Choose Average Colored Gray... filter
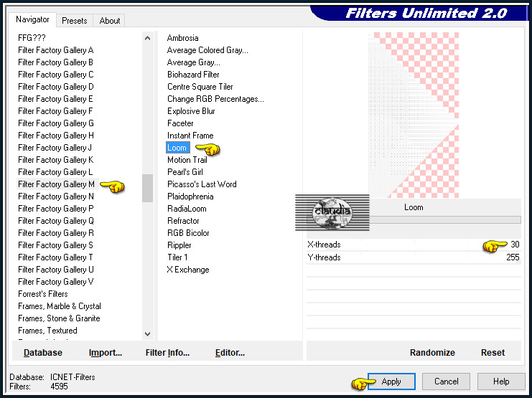 [x=207, y=50]
